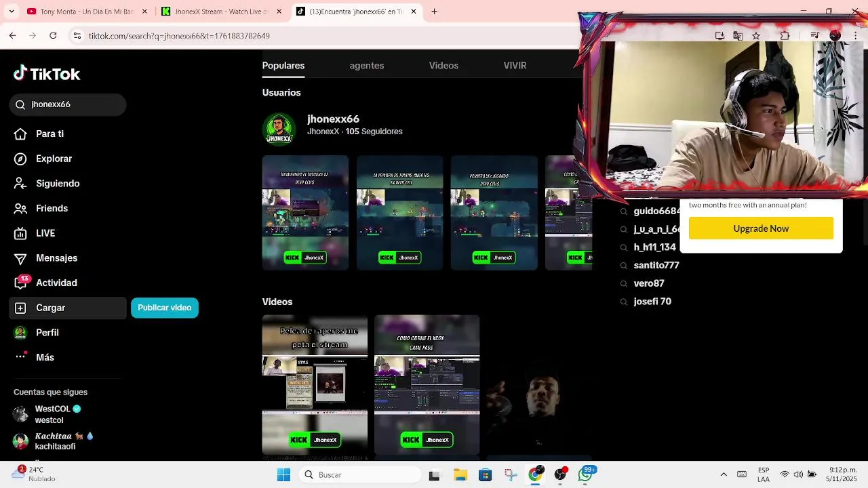868x488 pixels.
Task: View site information icon in address bar
Action: click(x=77, y=36)
